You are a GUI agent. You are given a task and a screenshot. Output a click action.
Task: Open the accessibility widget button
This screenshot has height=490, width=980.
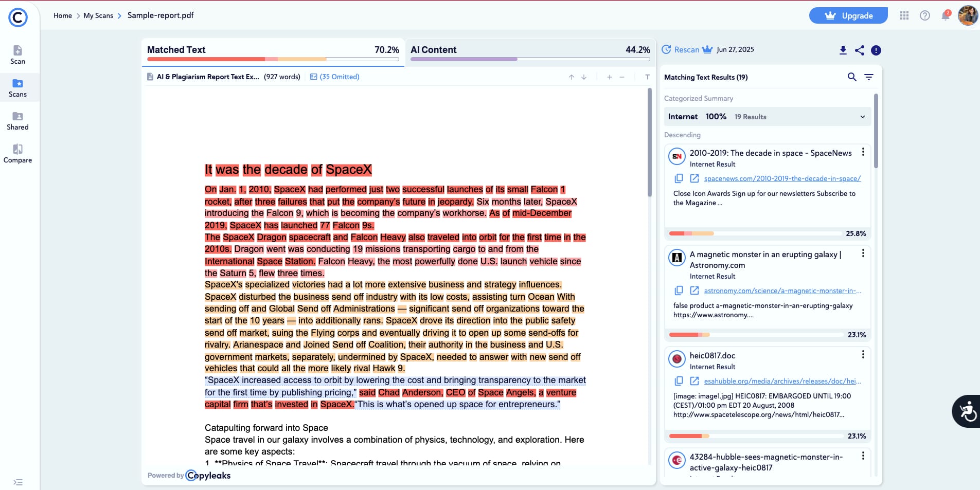(x=966, y=411)
